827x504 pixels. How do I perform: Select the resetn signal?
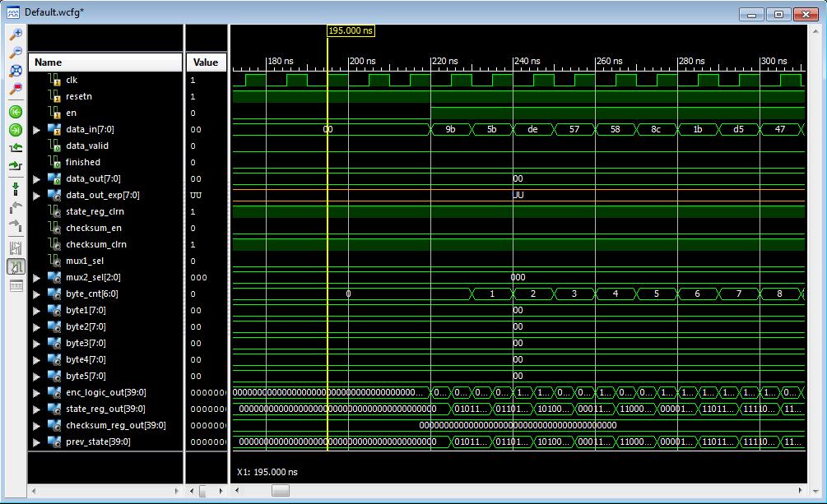(79, 96)
